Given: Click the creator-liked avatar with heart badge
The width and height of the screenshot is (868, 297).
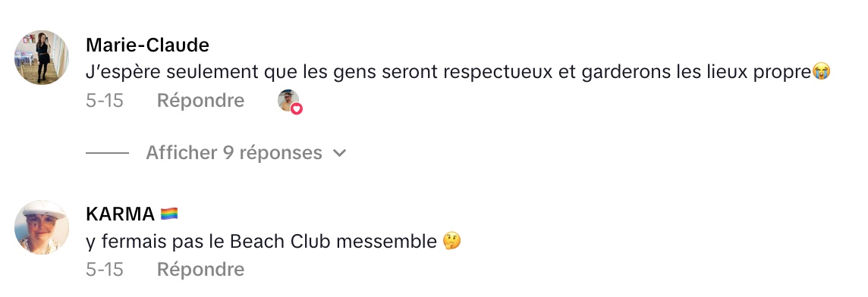Looking at the screenshot, I should click(x=289, y=102).
